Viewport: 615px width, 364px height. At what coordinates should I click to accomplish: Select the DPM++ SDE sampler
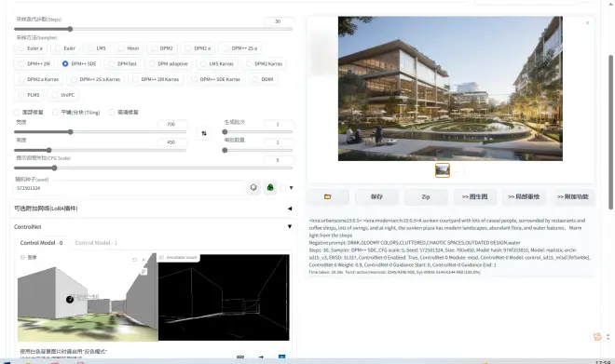click(79, 63)
